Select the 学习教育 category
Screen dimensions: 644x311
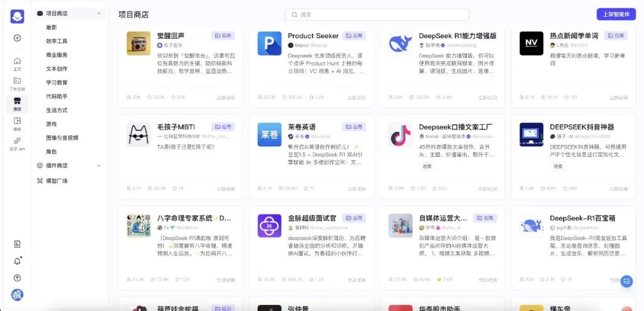57,82
